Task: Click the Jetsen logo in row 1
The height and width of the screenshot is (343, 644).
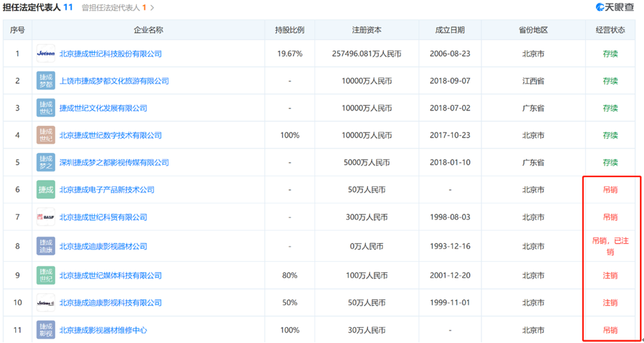Action: [46, 53]
